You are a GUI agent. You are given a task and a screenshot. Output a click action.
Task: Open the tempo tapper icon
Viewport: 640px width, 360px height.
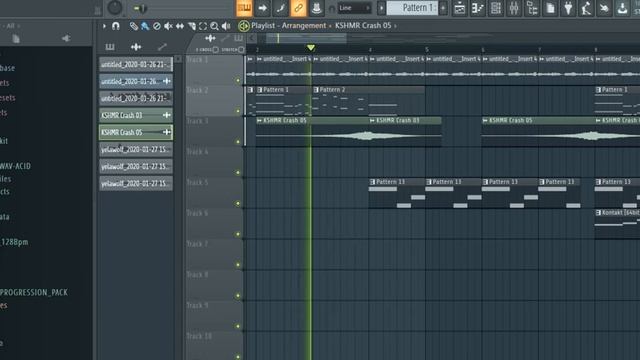[586, 8]
